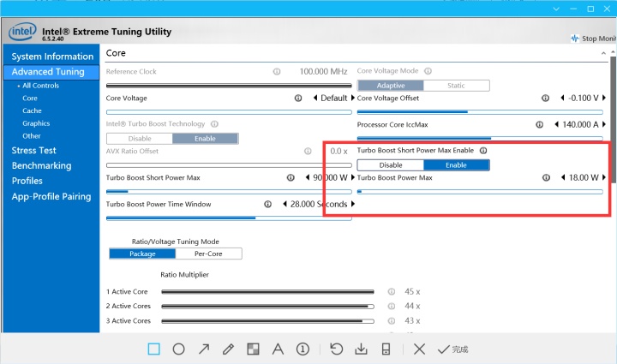Enable Turbo Boost Short Power Max

pos(457,165)
